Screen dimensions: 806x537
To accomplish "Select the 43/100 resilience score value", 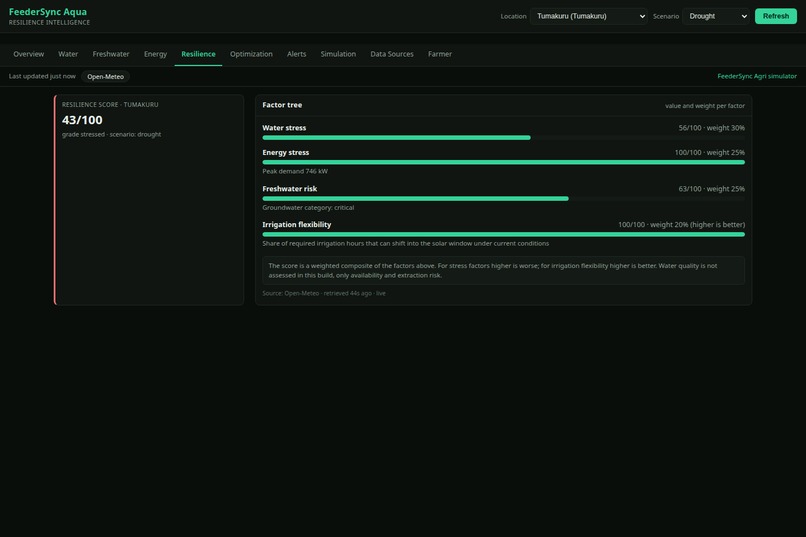I will 82,120.
